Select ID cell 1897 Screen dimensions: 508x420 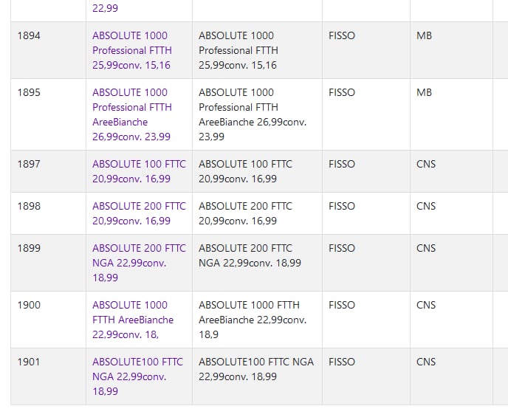[x=29, y=164]
